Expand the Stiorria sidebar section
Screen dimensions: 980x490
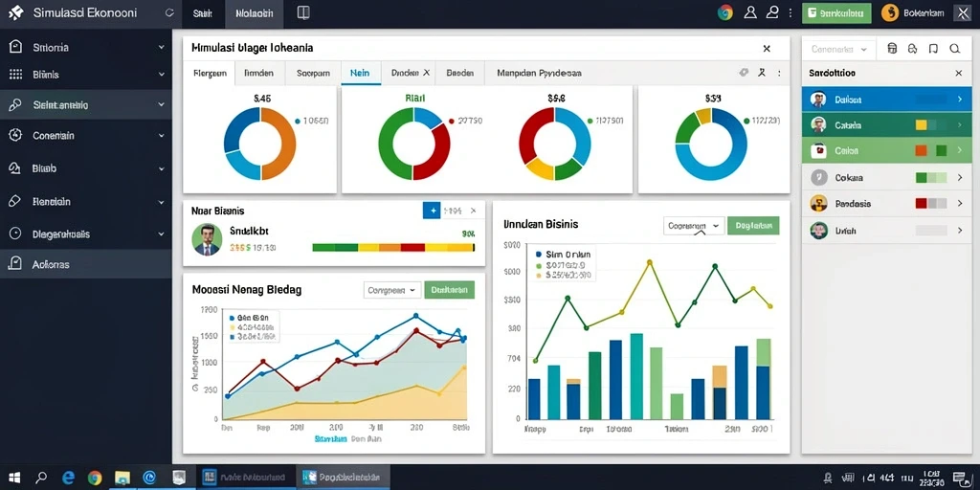pyautogui.click(x=161, y=48)
